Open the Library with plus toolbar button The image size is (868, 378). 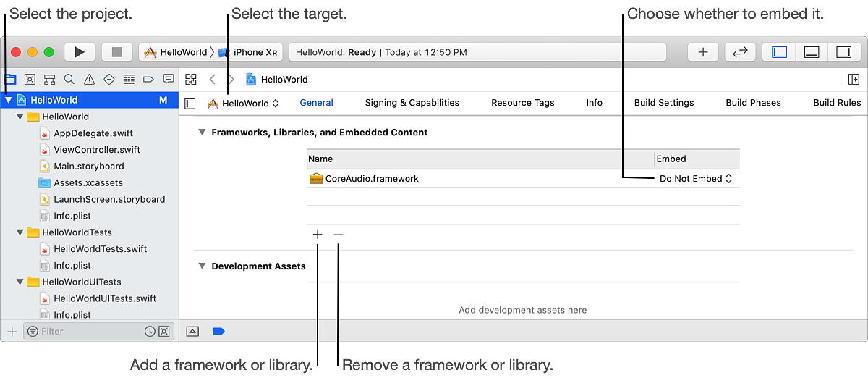pos(702,52)
